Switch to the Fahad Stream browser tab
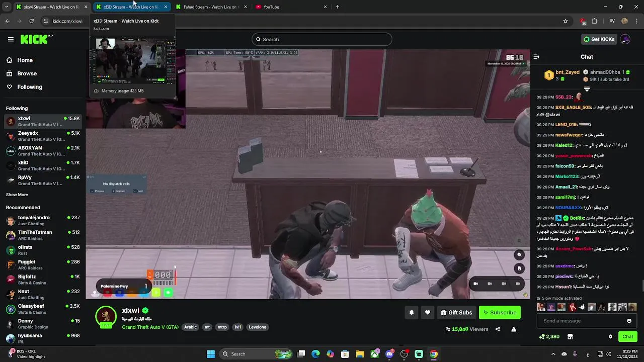This screenshot has height=362, width=644. (x=210, y=7)
